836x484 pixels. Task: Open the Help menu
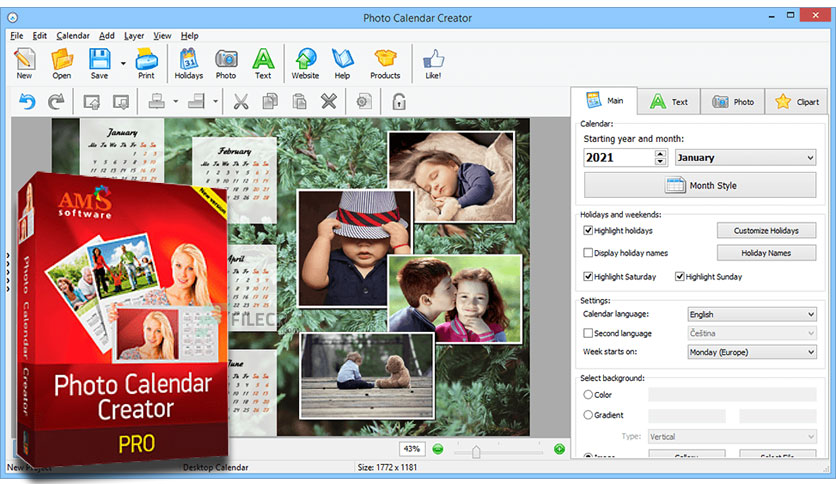(x=189, y=36)
